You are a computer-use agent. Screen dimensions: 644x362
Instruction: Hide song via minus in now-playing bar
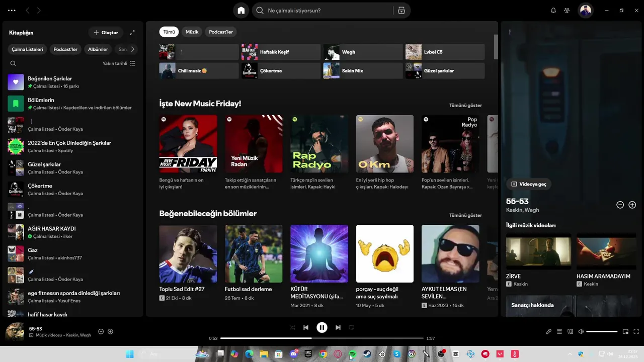pyautogui.click(x=101, y=331)
